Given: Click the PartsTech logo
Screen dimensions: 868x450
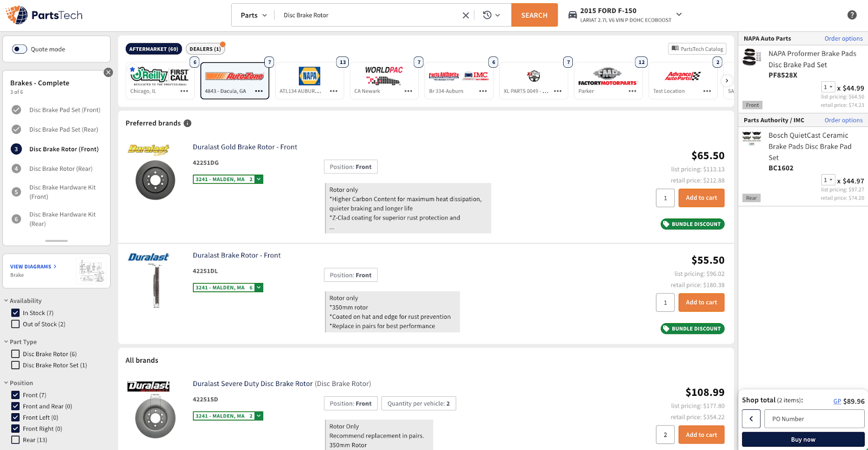Looking at the screenshot, I should pos(44,15).
